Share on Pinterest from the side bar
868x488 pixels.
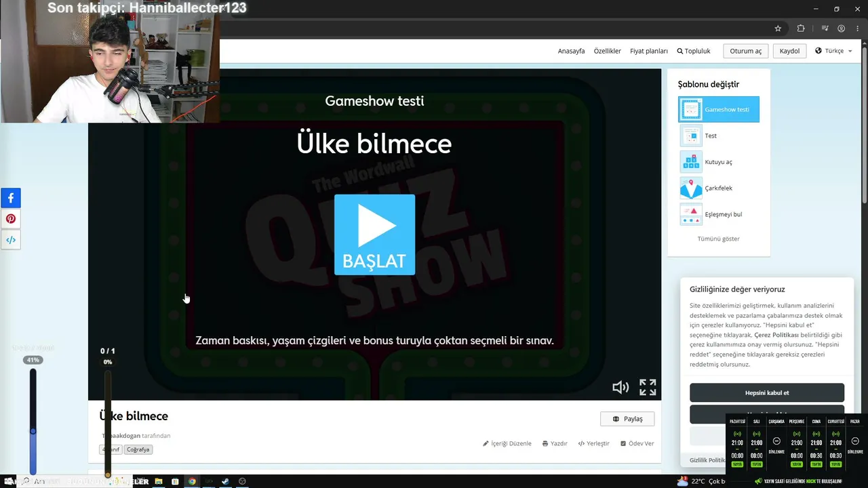[11, 219]
